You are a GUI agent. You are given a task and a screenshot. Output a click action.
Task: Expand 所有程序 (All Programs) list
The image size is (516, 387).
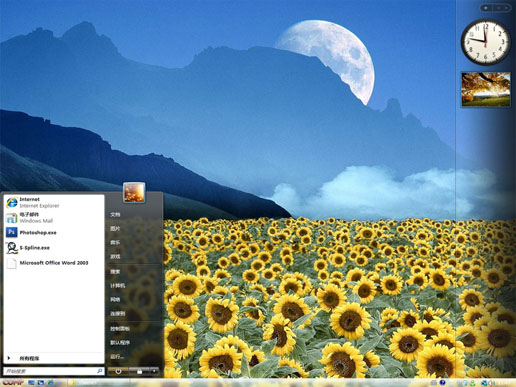[x=53, y=358]
